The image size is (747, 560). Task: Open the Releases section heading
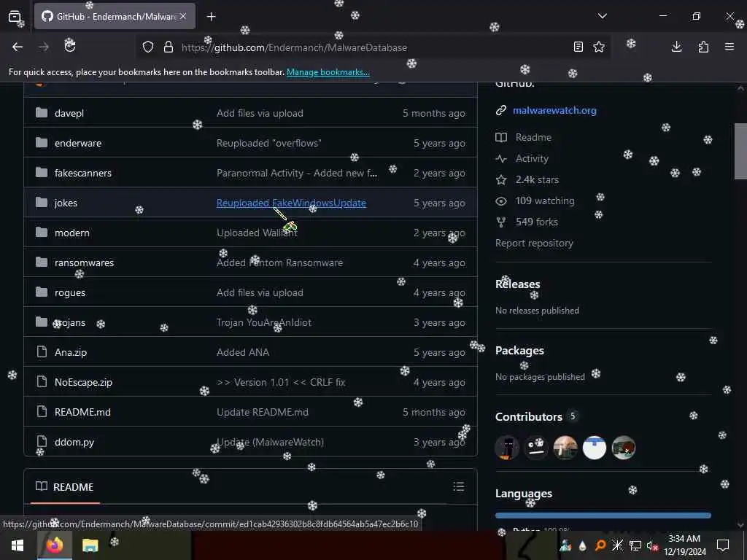point(517,284)
